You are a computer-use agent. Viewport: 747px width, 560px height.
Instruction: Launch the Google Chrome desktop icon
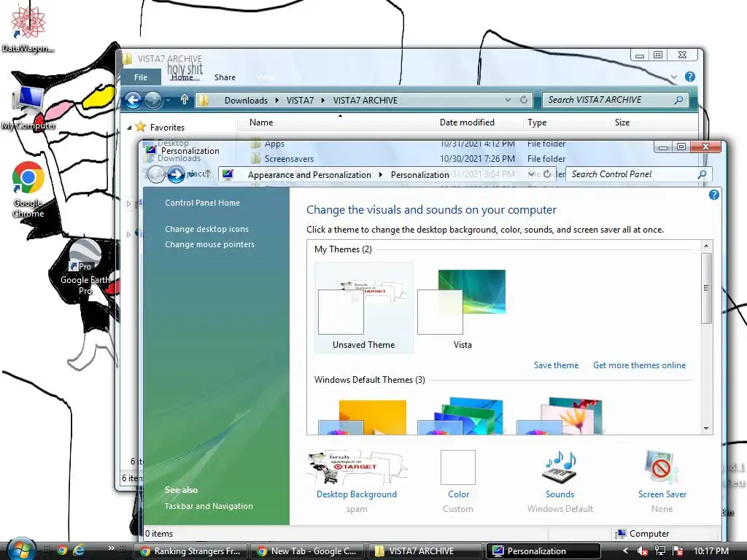[28, 190]
